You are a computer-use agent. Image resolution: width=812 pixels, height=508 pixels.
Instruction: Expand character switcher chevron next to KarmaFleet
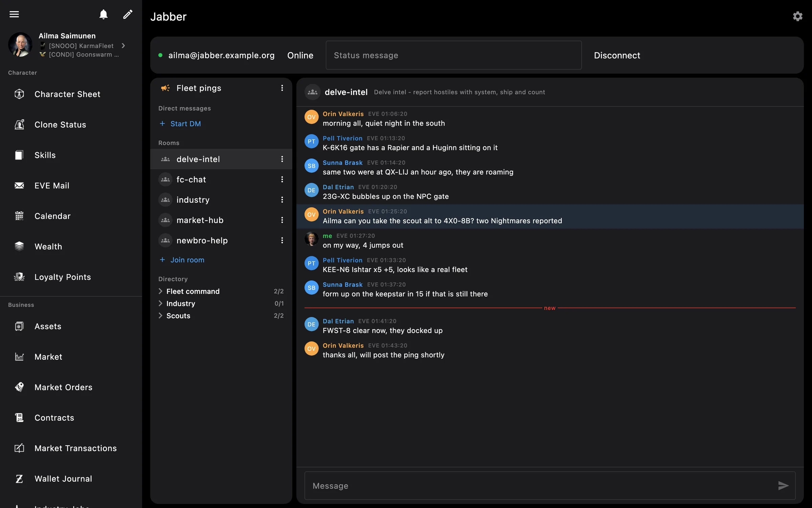[123, 46]
